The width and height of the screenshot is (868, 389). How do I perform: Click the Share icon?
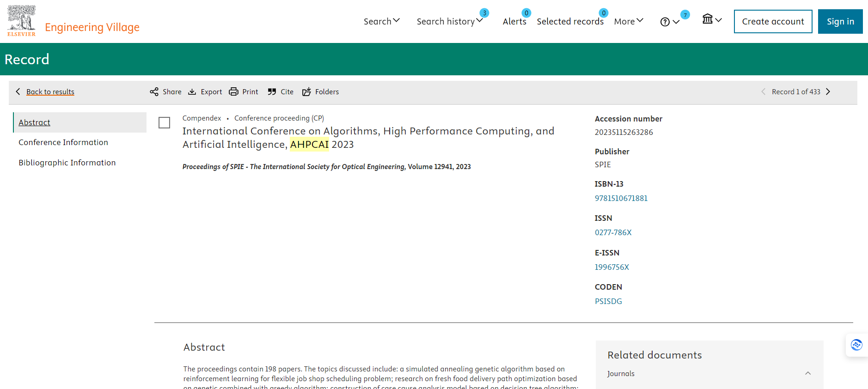(x=154, y=91)
